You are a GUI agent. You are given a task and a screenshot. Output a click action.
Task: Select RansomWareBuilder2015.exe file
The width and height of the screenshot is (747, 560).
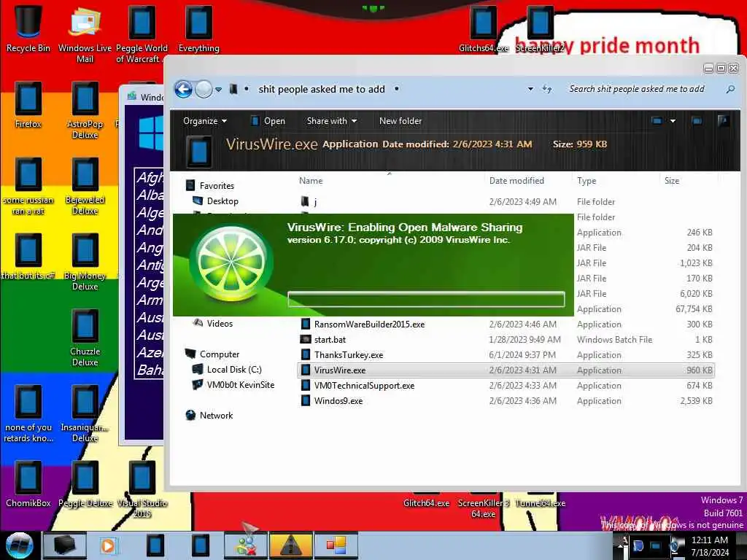tap(505, 324)
